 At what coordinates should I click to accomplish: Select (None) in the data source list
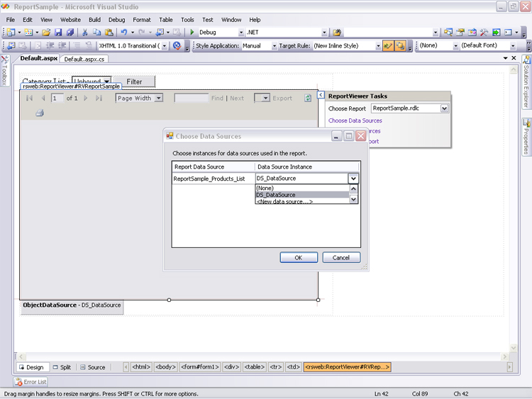[x=302, y=188]
